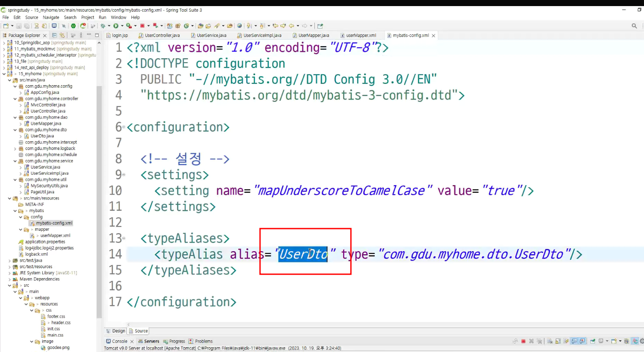Open the Source menu

31,17
